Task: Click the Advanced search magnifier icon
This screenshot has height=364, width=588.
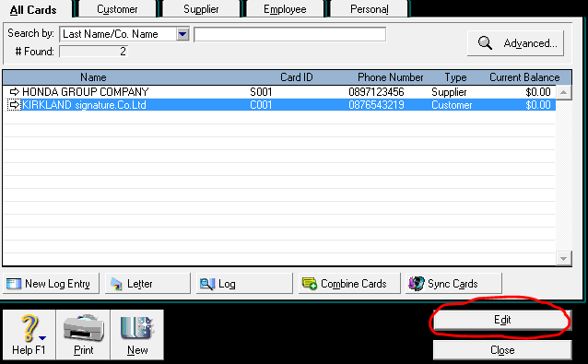Action: coord(485,42)
